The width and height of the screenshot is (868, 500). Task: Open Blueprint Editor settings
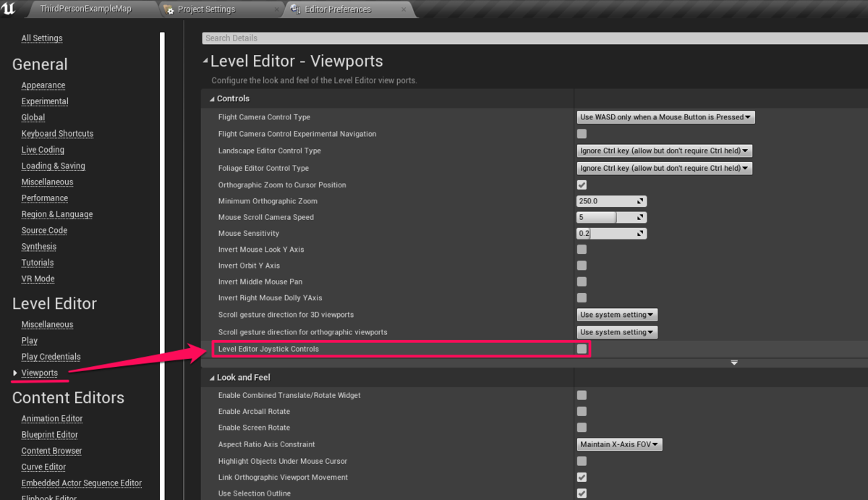[x=50, y=435]
